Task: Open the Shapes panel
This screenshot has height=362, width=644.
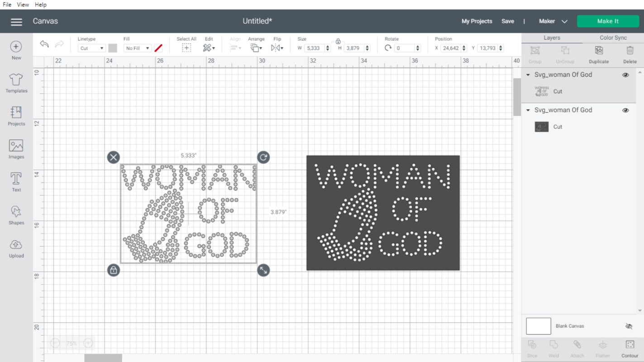Action: (16, 216)
